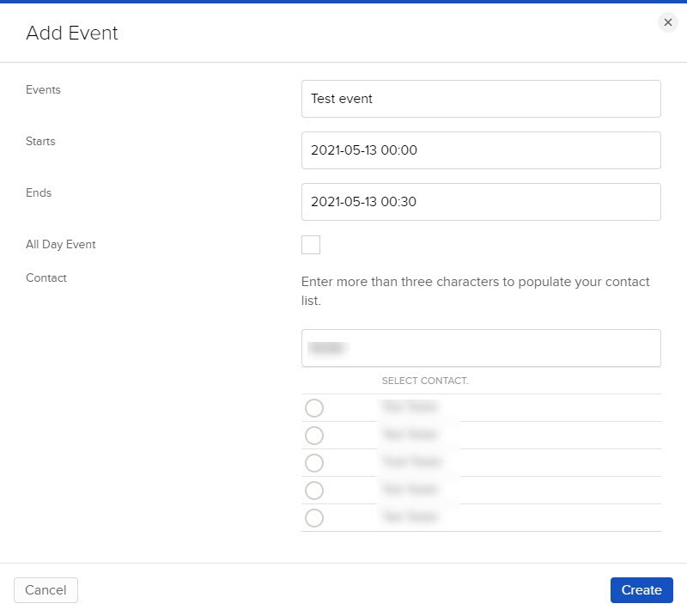Click the Cancel button
The height and width of the screenshot is (616, 687).
[45, 590]
